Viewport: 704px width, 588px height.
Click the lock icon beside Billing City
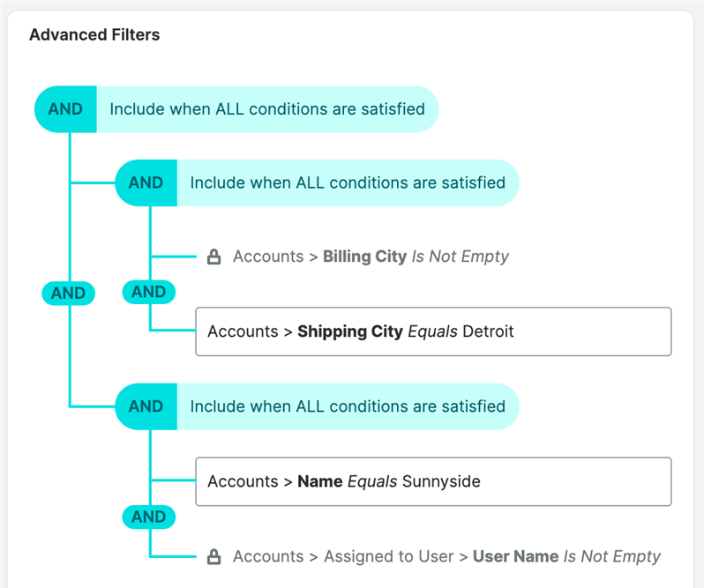(213, 257)
